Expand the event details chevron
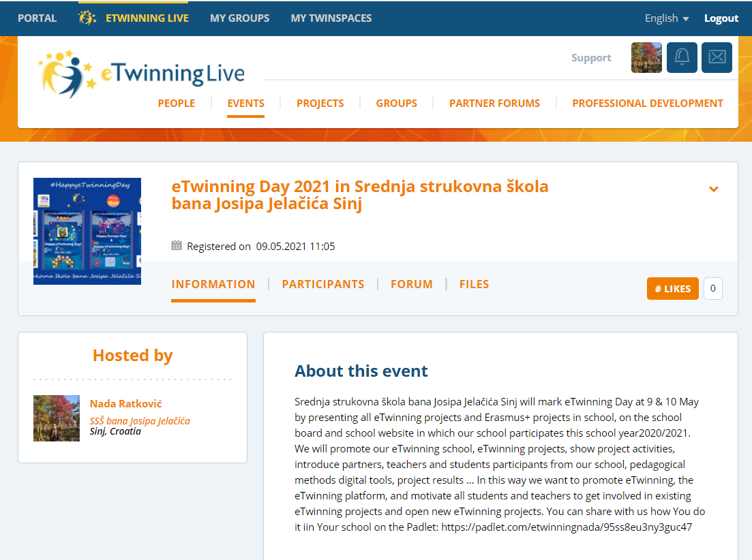 point(714,189)
